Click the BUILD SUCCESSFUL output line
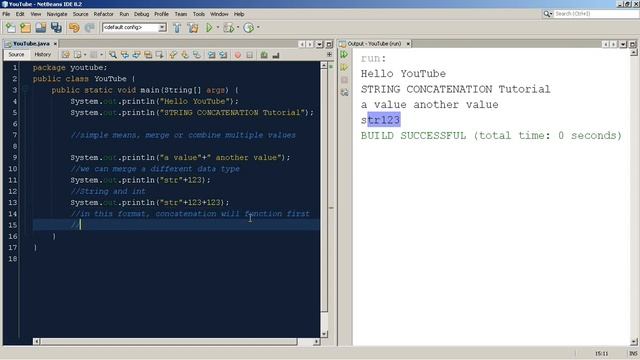This screenshot has width=640, height=360. pos(491,136)
